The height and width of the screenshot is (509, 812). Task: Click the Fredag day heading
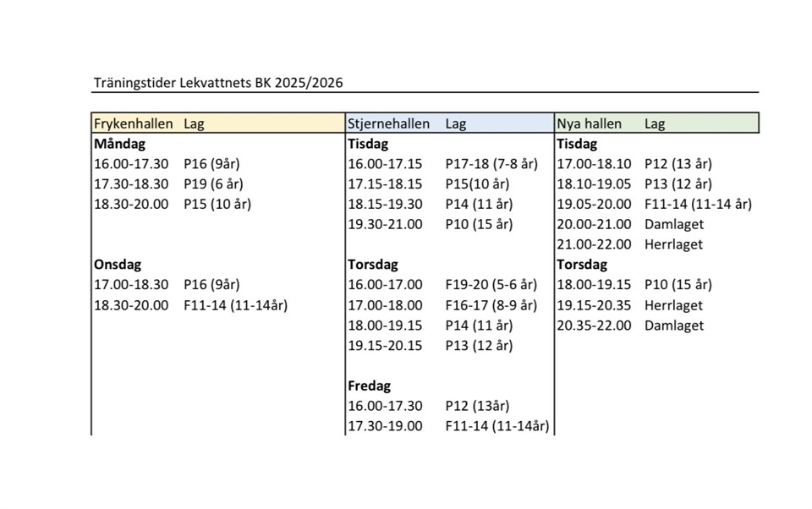370,386
